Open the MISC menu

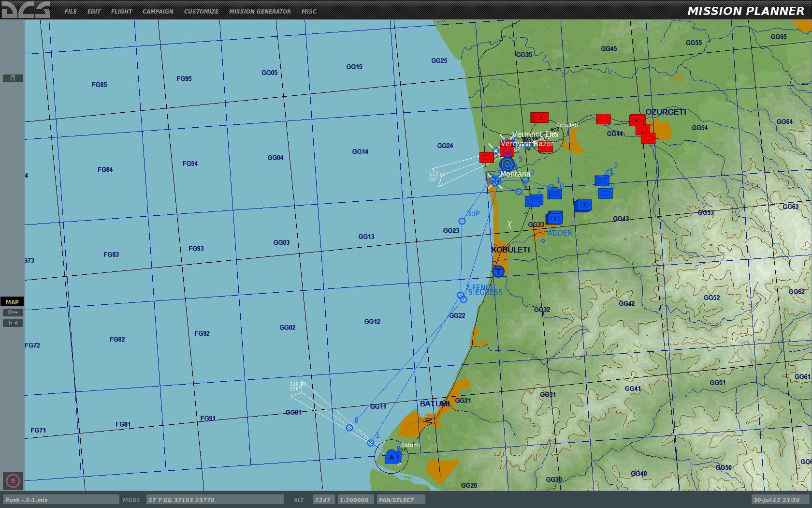point(309,11)
